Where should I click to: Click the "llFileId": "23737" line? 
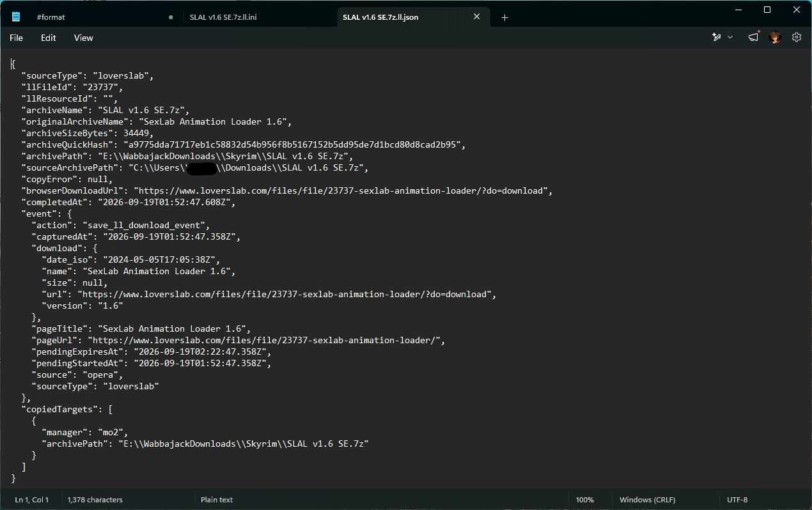click(x=72, y=87)
